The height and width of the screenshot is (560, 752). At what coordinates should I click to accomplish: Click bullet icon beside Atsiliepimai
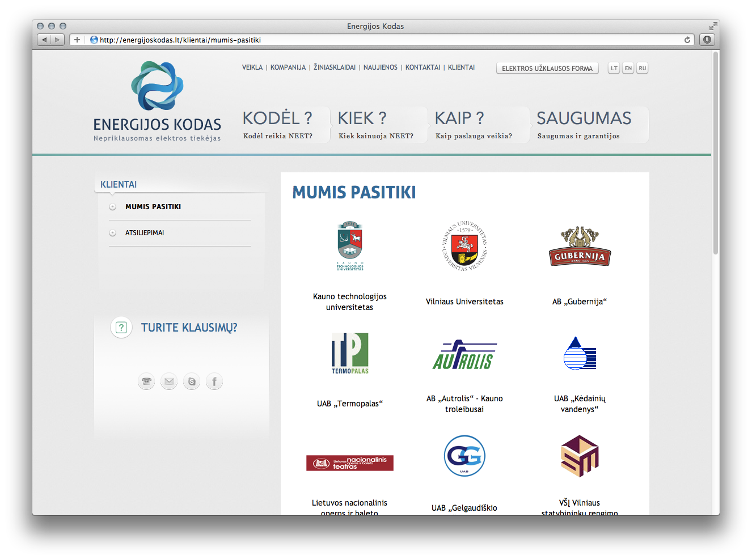click(112, 233)
